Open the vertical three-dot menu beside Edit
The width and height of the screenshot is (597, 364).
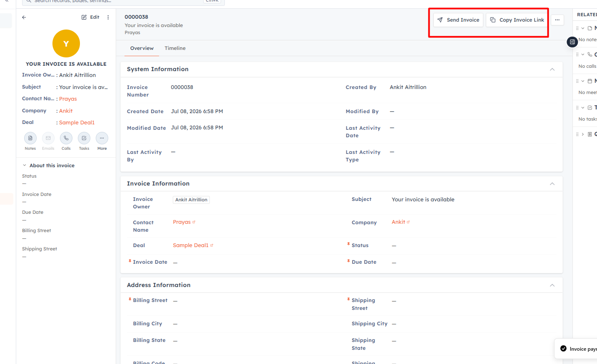108,17
